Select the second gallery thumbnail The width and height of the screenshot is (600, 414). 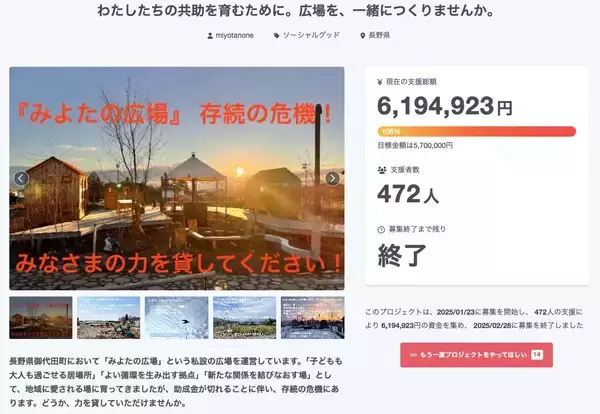(x=107, y=318)
